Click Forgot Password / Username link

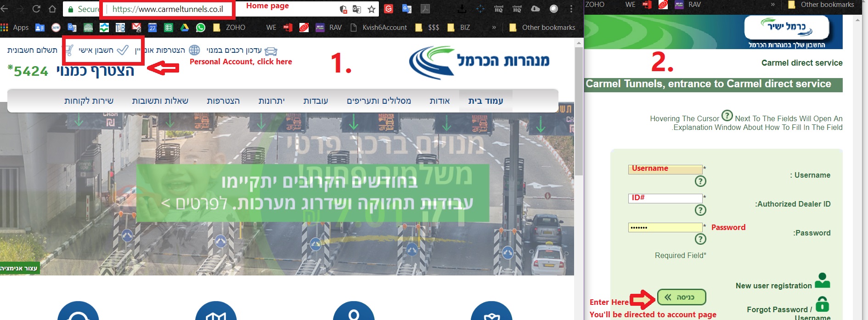pyautogui.click(x=789, y=314)
